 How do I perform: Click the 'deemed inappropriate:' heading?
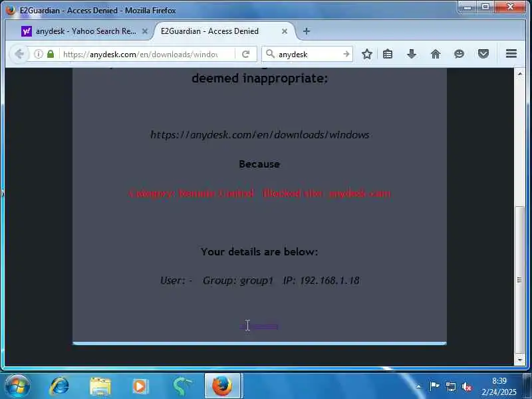coord(259,78)
